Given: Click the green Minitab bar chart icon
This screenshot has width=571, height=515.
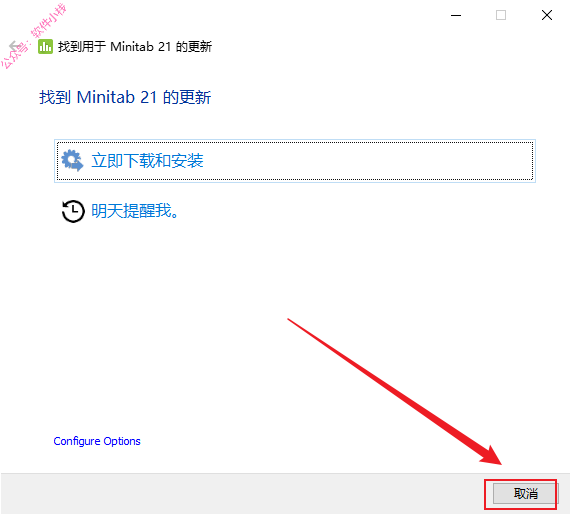Looking at the screenshot, I should pyautogui.click(x=45, y=47).
